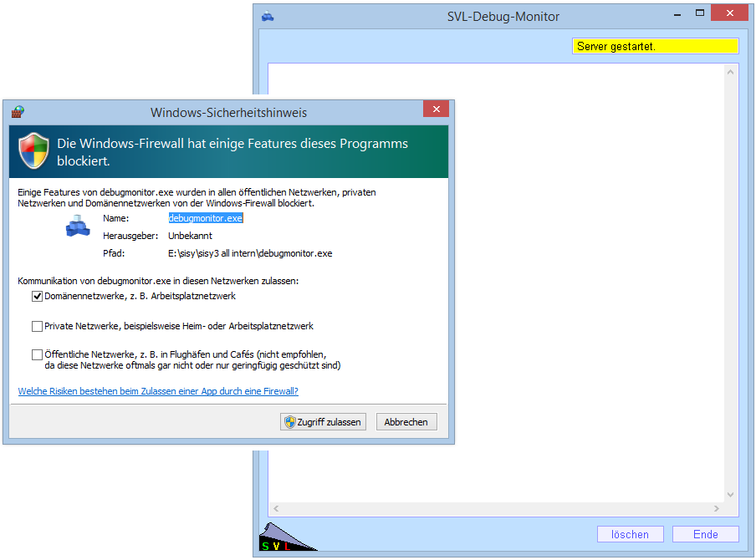Click the debugmonitor.exe program icon
The width and height of the screenshot is (756, 560).
(x=77, y=227)
